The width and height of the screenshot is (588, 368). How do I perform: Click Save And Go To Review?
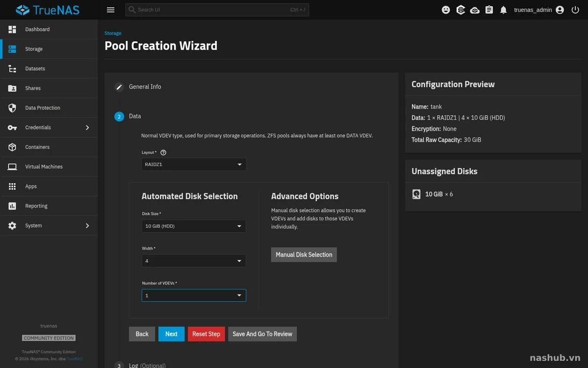click(262, 334)
